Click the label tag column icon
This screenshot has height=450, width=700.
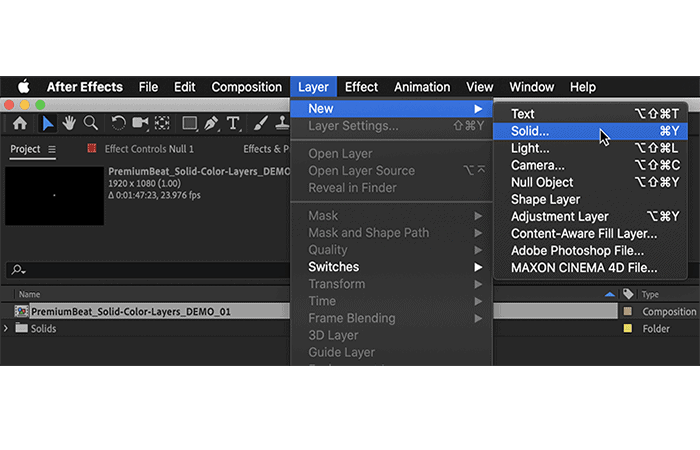coord(628,294)
